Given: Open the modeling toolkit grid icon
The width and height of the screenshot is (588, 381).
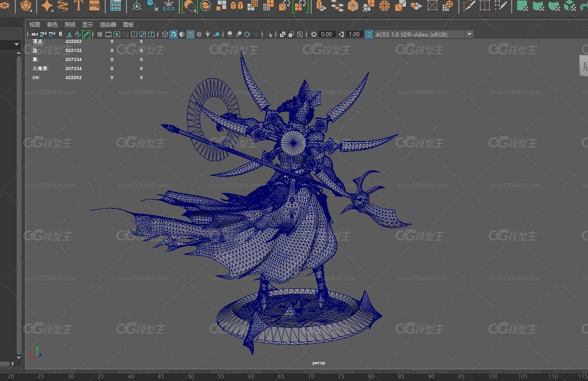Looking at the screenshot, I should 116,5.
